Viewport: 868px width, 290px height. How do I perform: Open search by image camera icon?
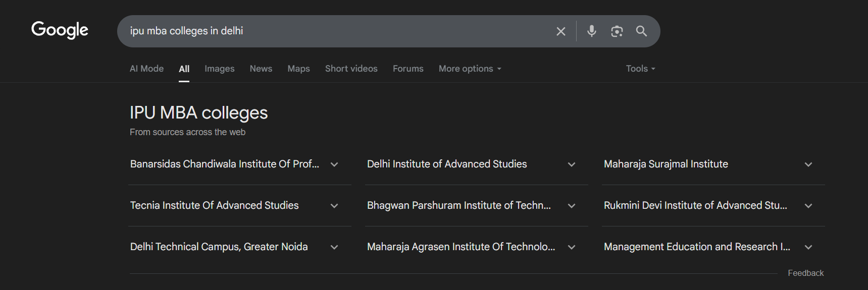pyautogui.click(x=617, y=31)
